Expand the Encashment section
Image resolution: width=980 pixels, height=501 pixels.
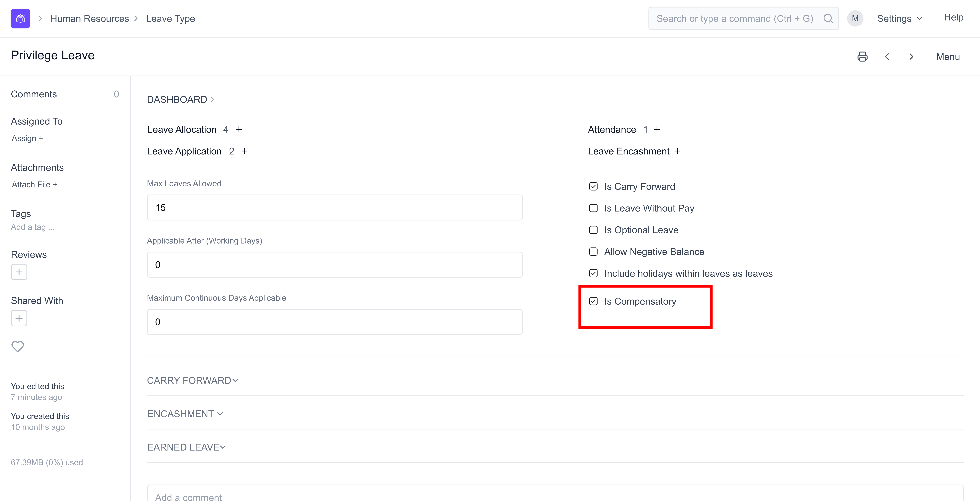point(185,414)
